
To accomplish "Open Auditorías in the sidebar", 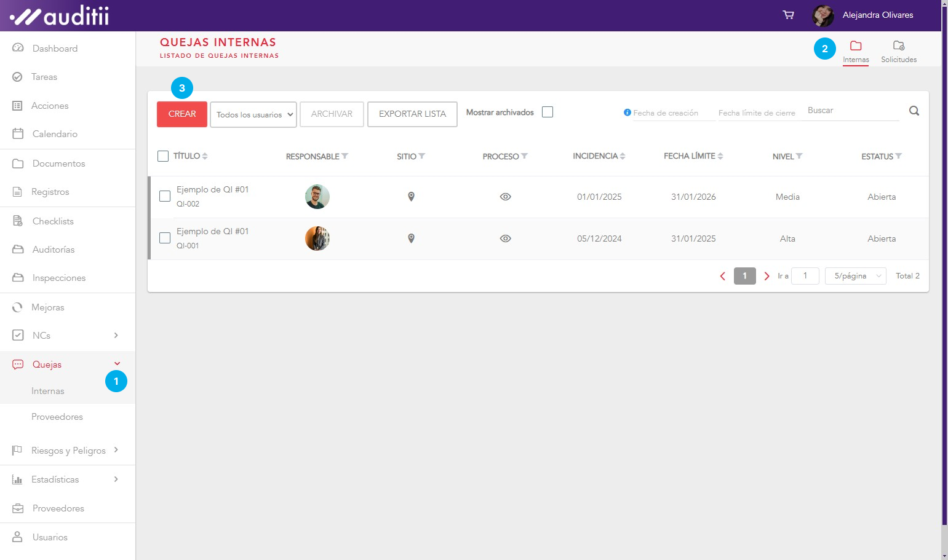I will point(54,250).
